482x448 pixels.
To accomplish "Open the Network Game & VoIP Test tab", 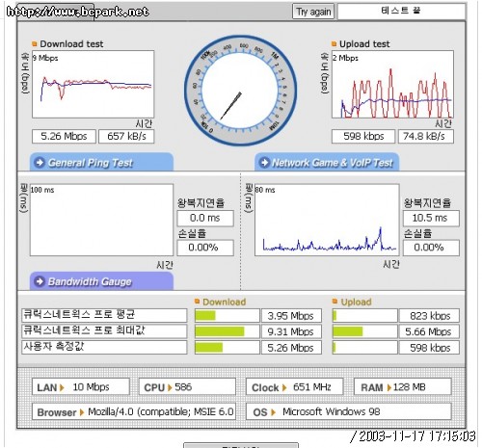I will (x=327, y=162).
